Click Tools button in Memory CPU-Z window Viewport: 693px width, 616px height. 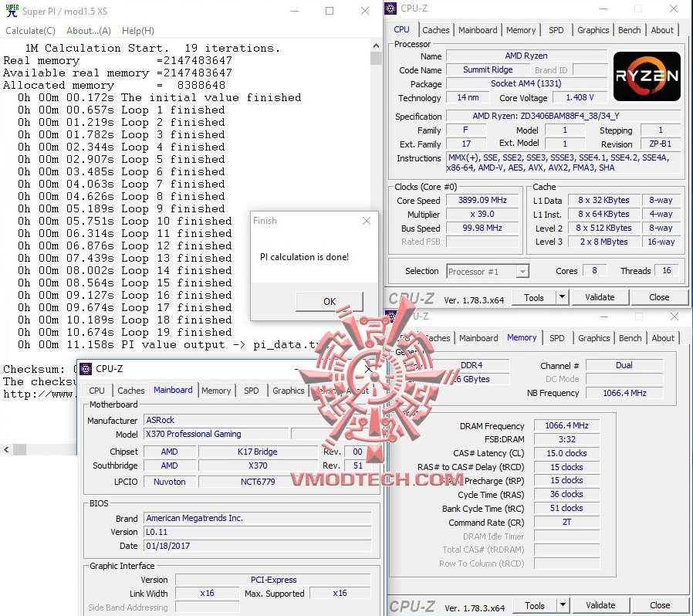coord(535,605)
